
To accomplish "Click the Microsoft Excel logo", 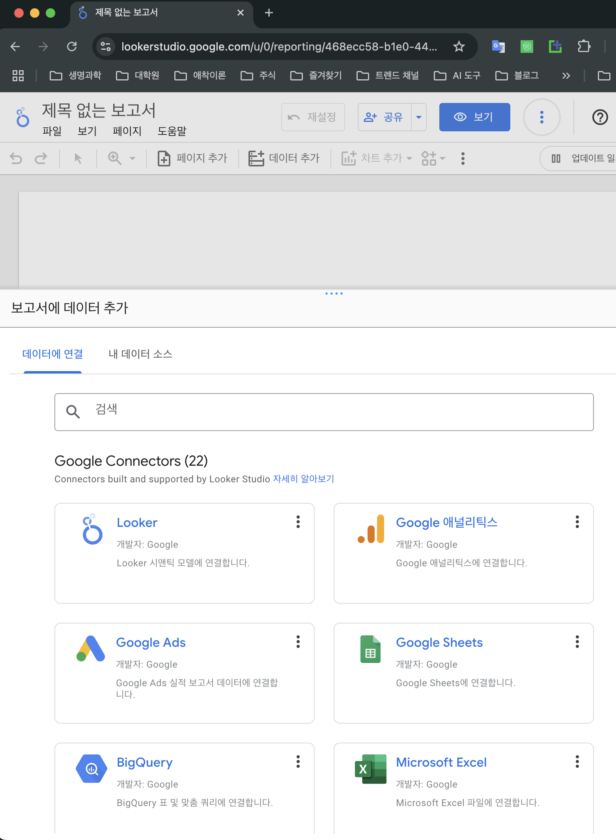I will point(371,769).
